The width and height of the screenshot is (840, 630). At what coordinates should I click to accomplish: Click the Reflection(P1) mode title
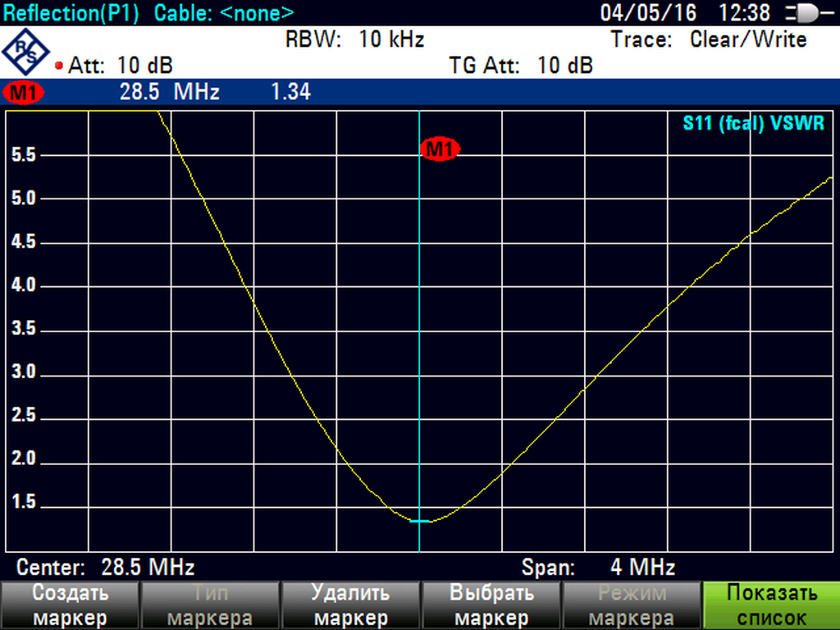tap(72, 13)
